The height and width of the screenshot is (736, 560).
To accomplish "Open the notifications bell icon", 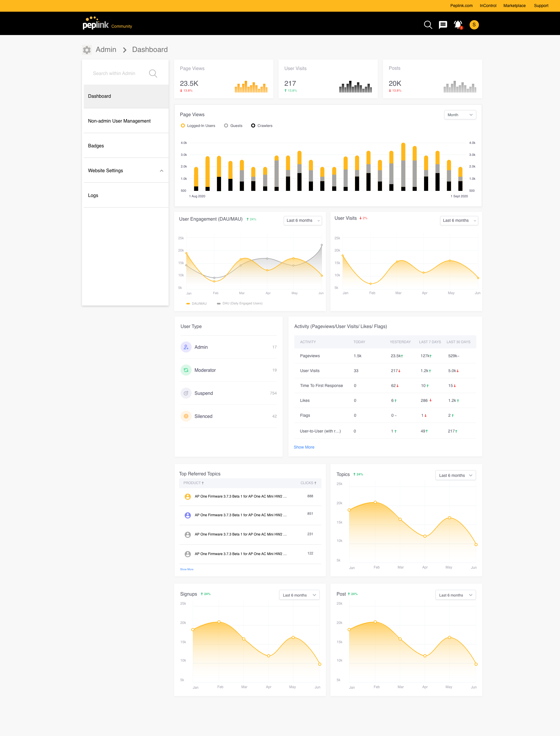I will pyautogui.click(x=458, y=25).
